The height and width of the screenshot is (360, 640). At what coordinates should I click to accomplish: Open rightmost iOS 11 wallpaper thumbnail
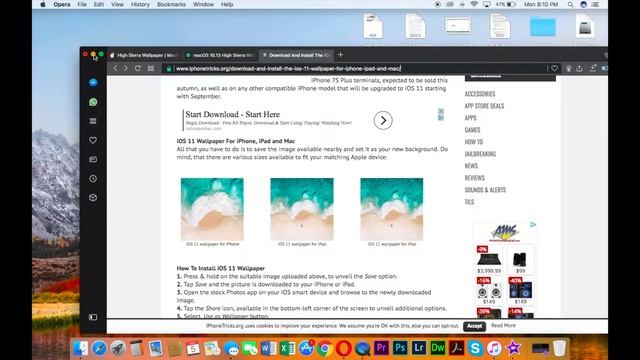click(x=391, y=209)
